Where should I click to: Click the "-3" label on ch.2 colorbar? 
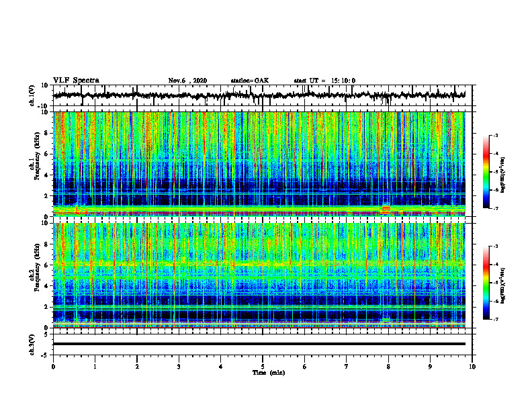(x=495, y=246)
